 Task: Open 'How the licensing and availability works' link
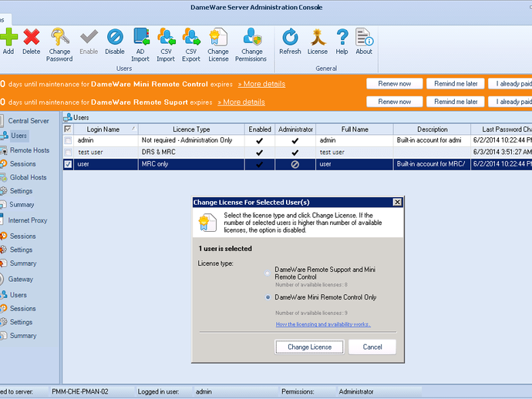(x=323, y=324)
